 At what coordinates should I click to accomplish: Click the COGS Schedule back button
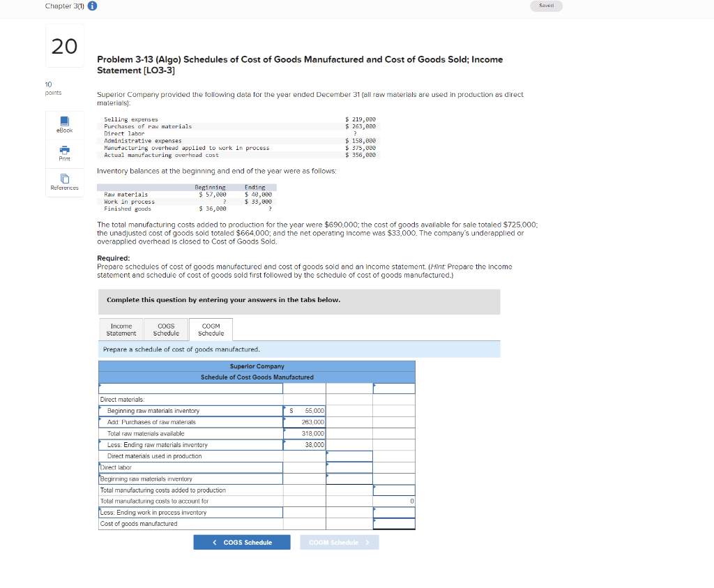[241, 541]
